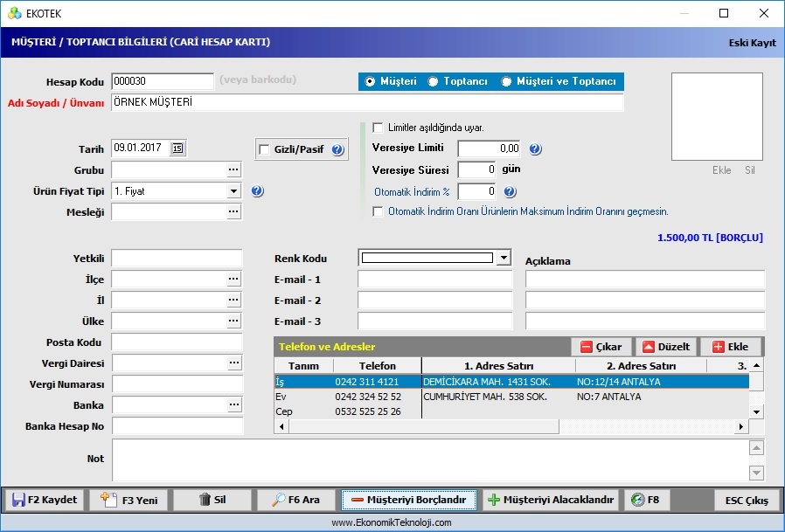Open the İlçe lookup ellipsis button
The width and height of the screenshot is (785, 532).
tap(233, 280)
